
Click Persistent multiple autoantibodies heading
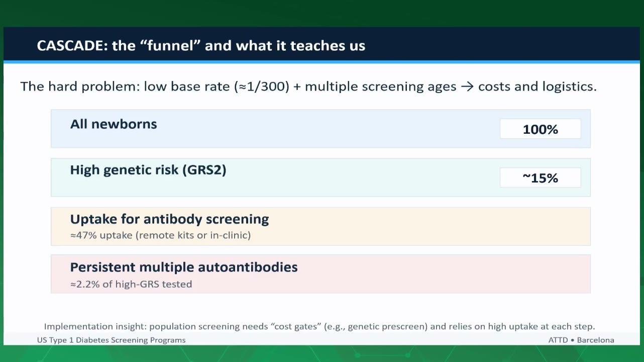[x=184, y=267]
